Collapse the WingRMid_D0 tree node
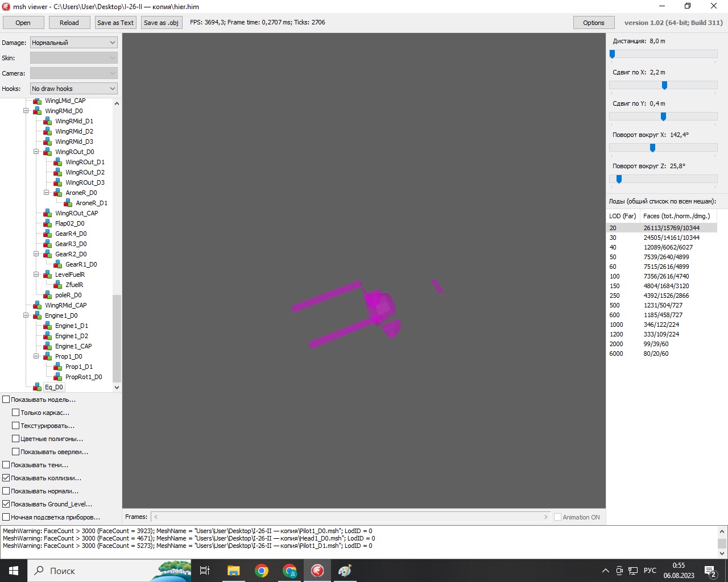 click(26, 111)
